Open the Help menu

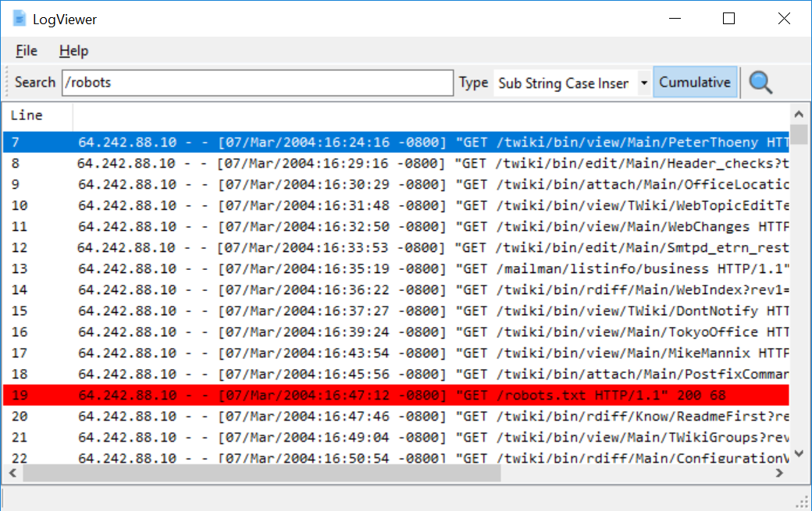coord(73,51)
